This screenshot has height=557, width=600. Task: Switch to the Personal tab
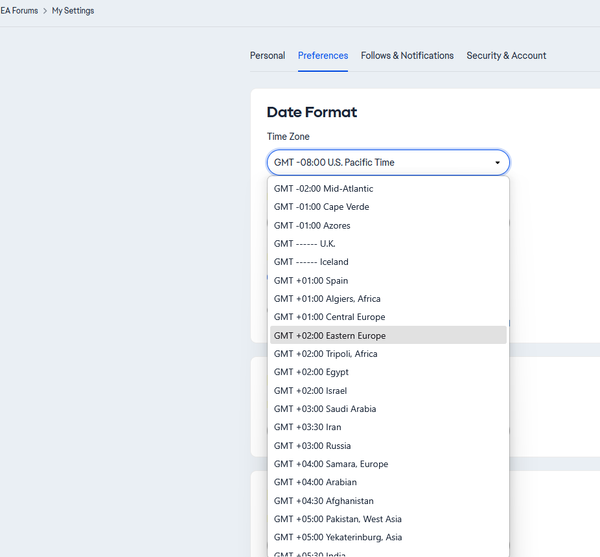coord(267,56)
